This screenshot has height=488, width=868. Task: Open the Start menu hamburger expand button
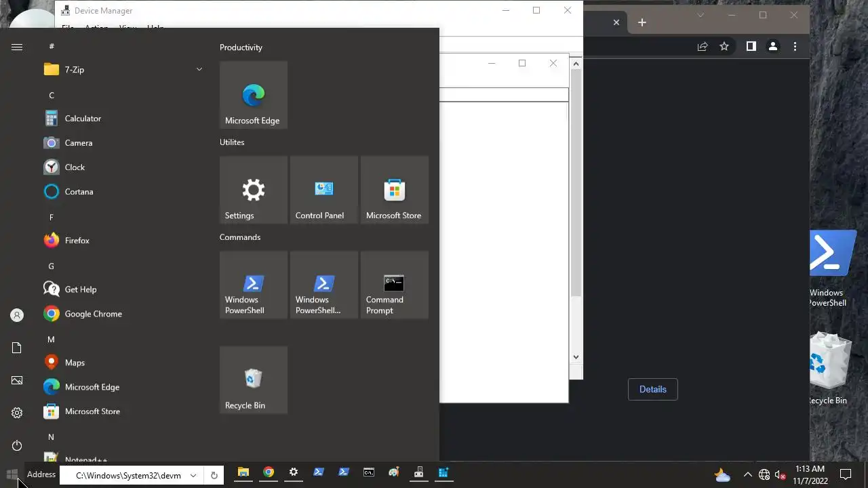pos(17,47)
